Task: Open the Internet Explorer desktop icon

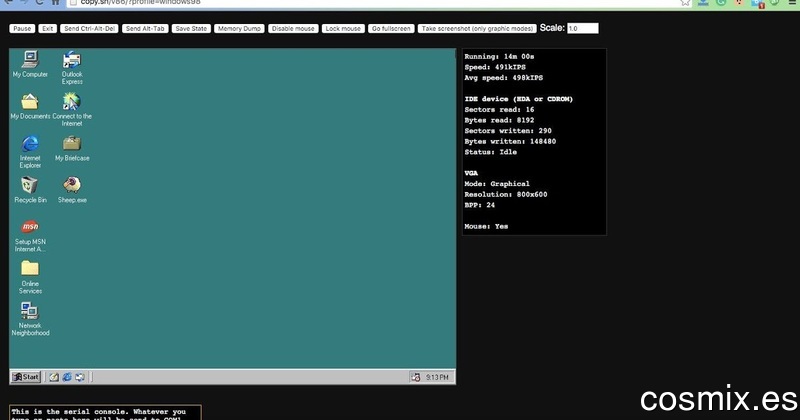Action: click(30, 151)
